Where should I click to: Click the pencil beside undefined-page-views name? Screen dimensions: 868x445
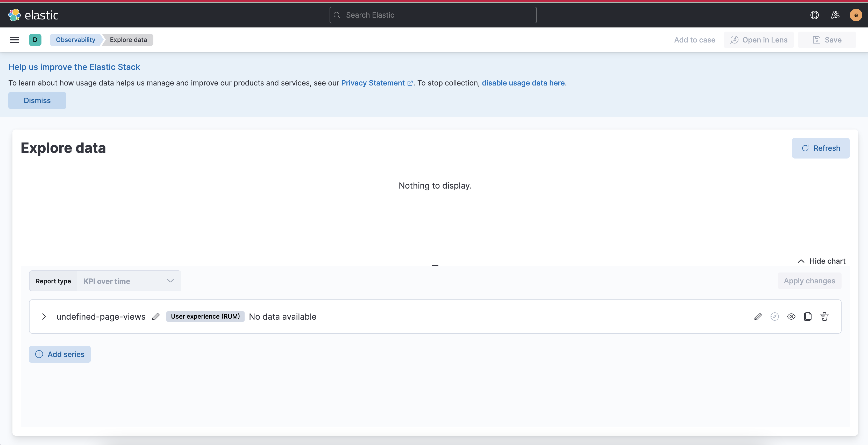pos(156,317)
